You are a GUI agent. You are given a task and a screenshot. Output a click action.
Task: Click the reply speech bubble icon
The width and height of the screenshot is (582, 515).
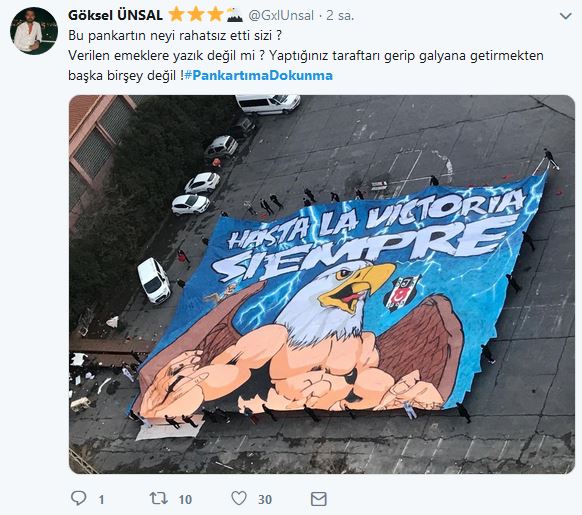[78, 498]
